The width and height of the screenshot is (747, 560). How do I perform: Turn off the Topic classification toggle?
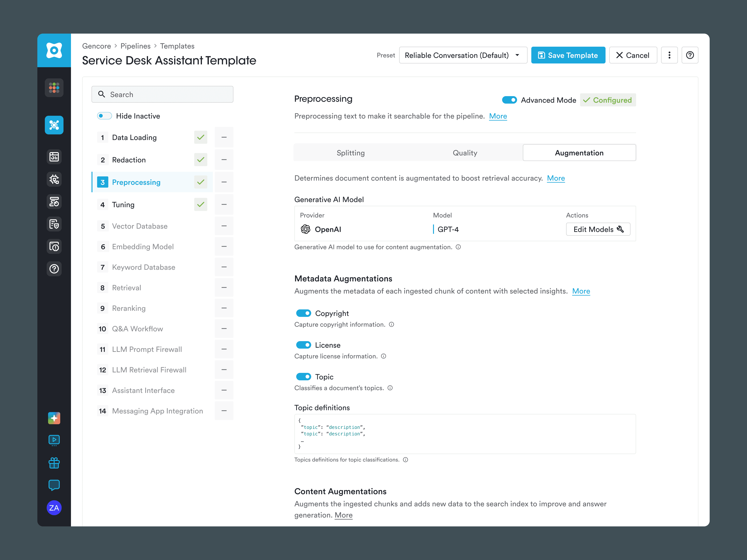pos(304,376)
